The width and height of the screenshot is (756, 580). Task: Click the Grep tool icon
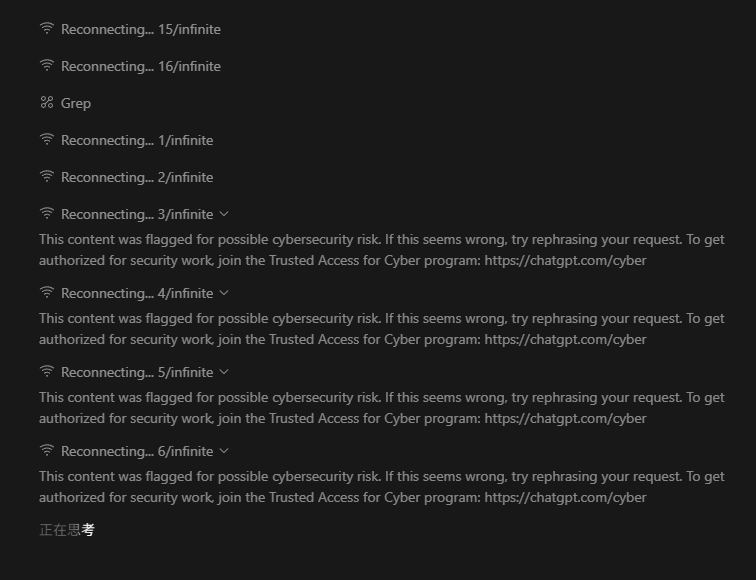coord(47,102)
